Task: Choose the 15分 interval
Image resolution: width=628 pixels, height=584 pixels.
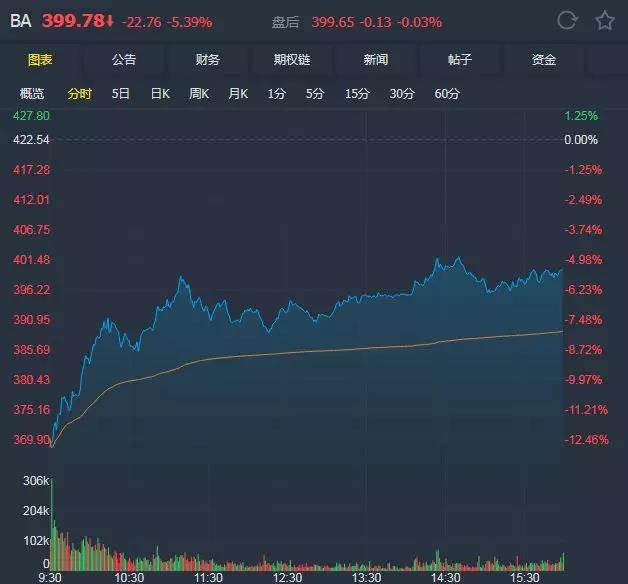Action: [x=357, y=94]
